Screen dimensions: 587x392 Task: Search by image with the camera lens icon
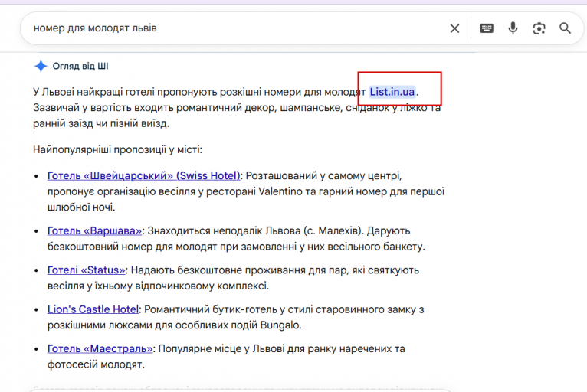(539, 28)
